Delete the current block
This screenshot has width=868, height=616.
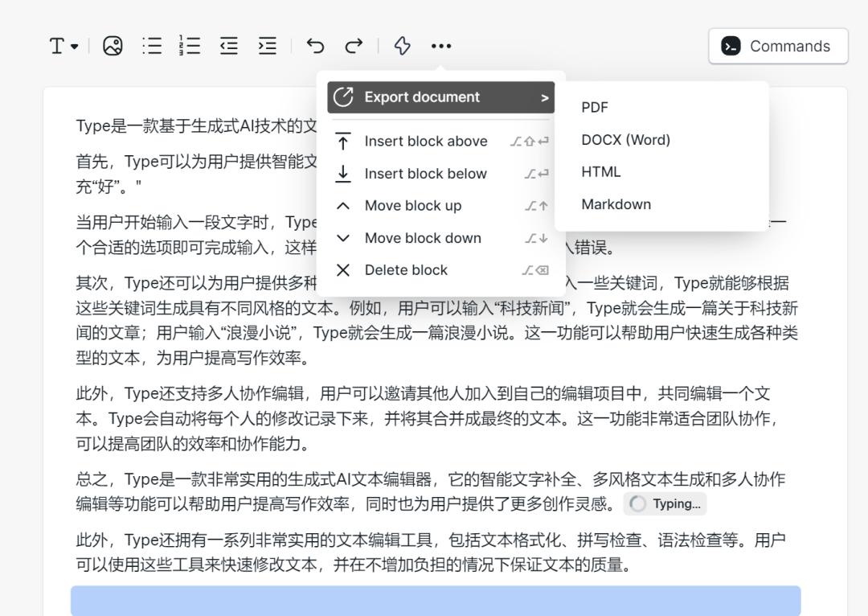[406, 270]
